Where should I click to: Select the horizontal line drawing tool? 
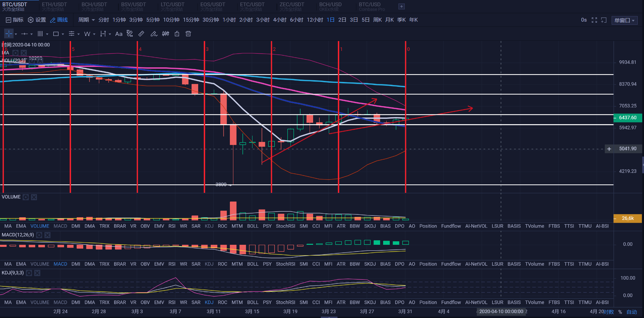tap(25, 34)
